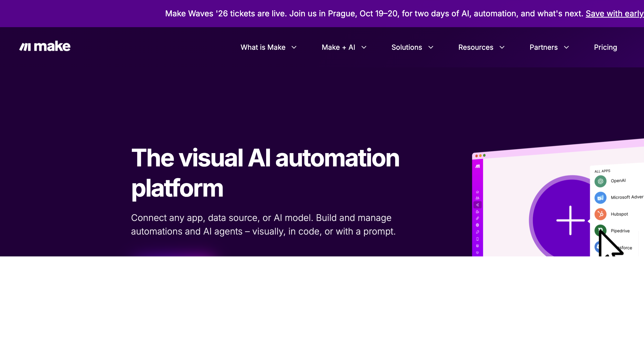This screenshot has width=644, height=362.
Task: Click the green dot in the mockup window
Action: (x=484, y=155)
